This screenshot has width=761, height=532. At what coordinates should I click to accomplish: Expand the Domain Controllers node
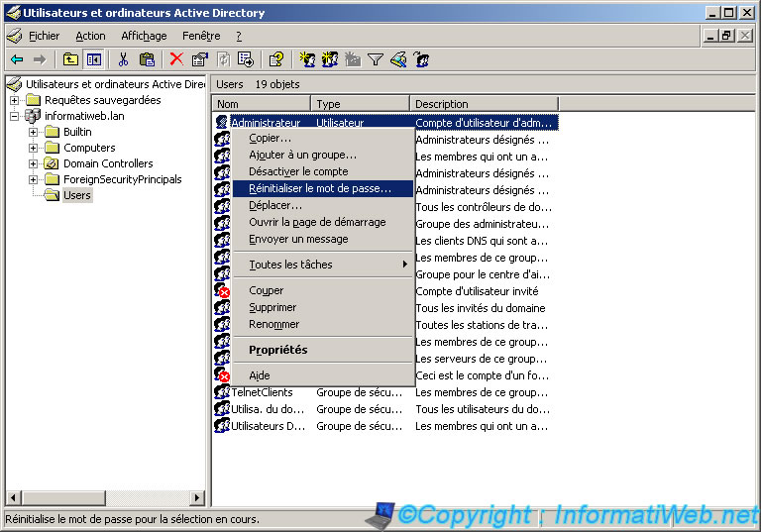(x=33, y=164)
